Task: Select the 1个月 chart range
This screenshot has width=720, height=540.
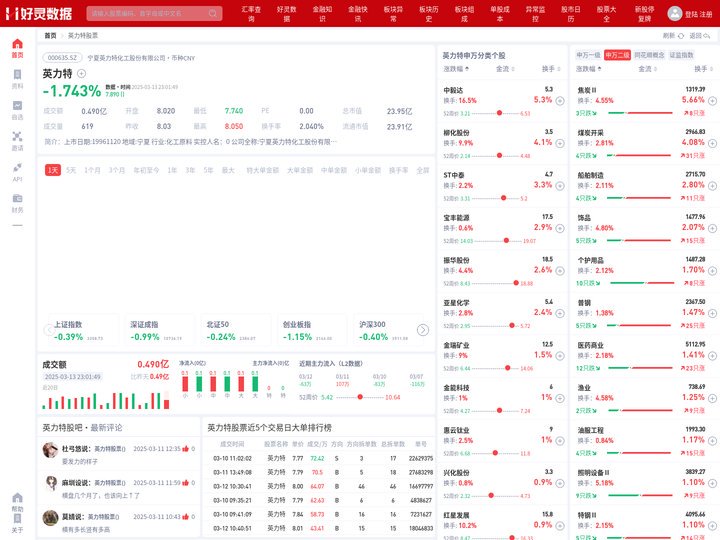Action: pyautogui.click(x=92, y=170)
